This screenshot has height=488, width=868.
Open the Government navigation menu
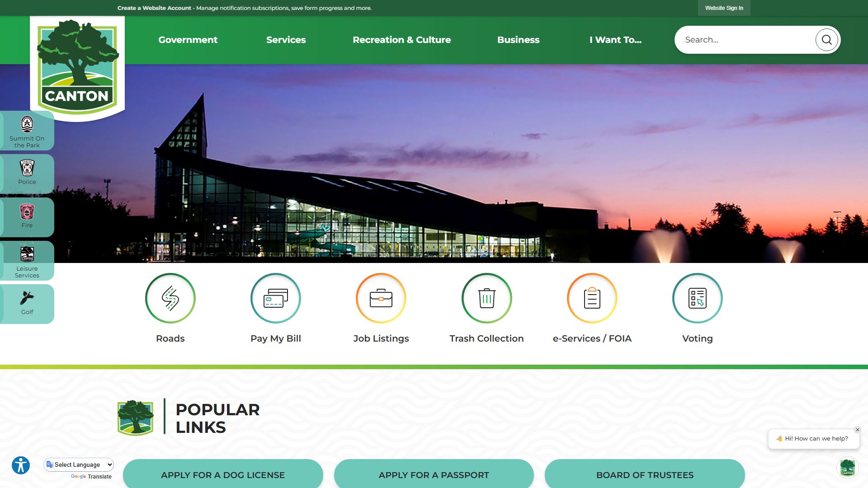pos(188,40)
